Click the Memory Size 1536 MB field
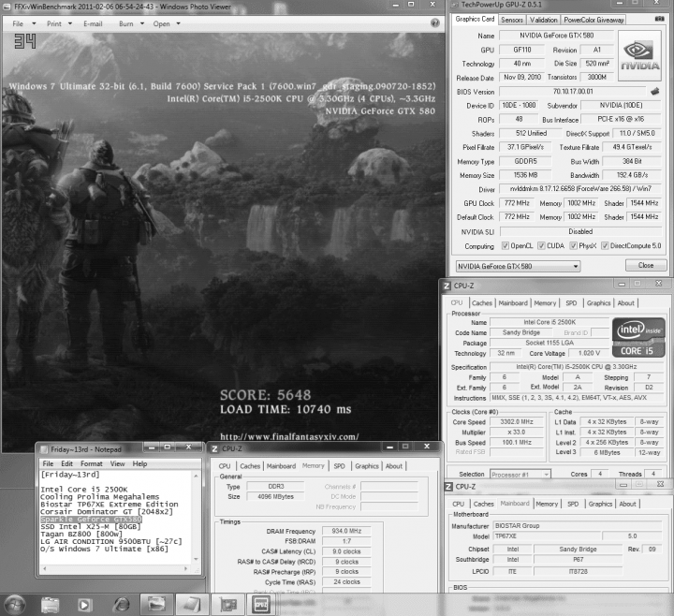The image size is (674, 616). [x=526, y=175]
